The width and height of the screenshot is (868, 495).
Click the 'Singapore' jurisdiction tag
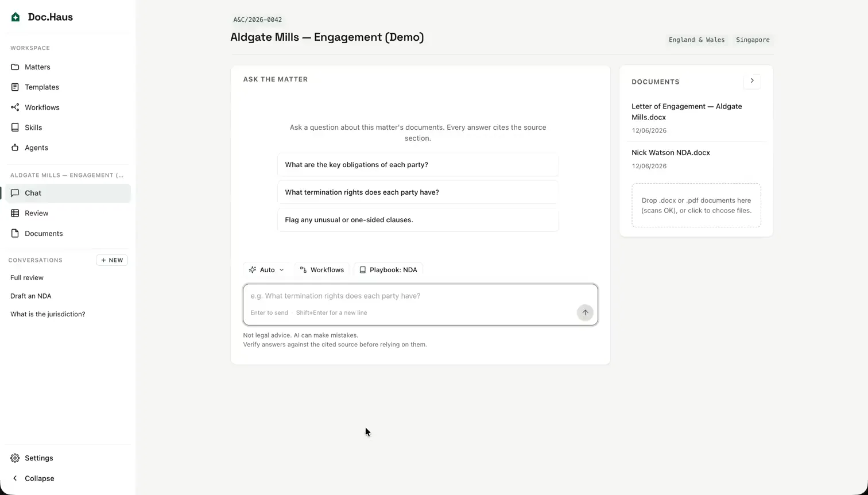[x=753, y=40]
